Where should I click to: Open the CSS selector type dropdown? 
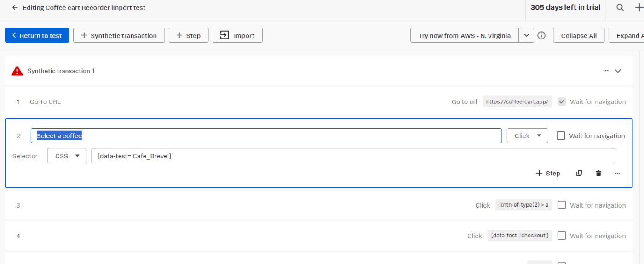[x=67, y=156]
